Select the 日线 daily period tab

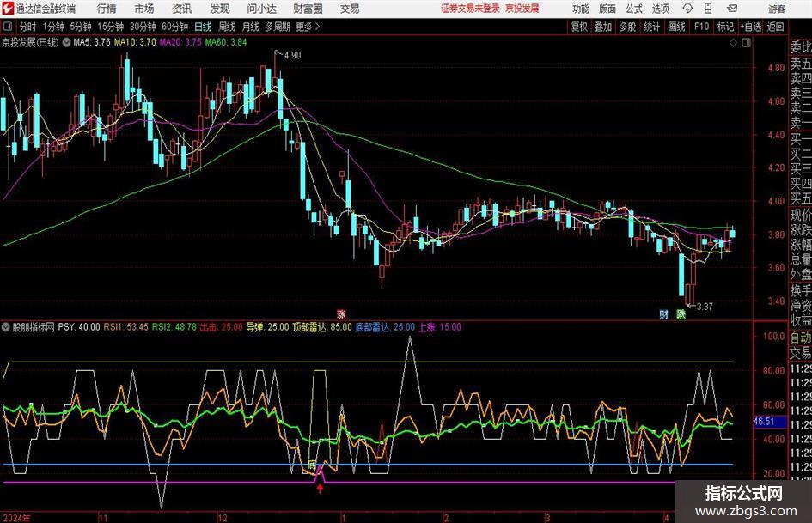point(203,27)
